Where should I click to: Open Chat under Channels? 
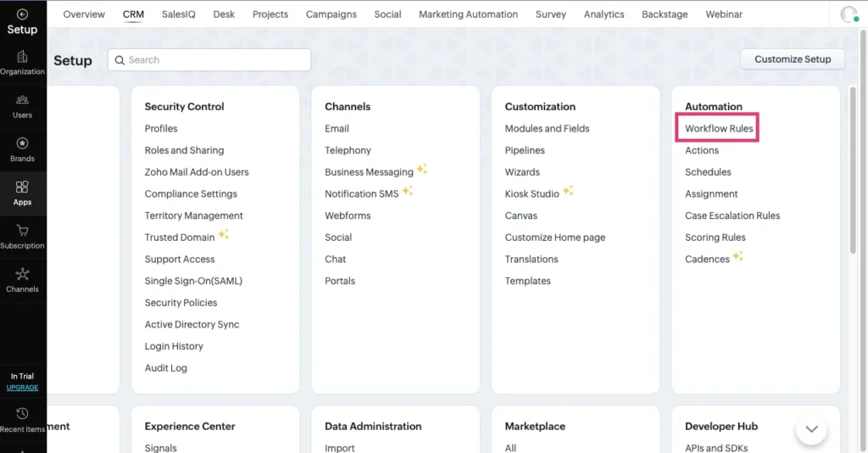coord(335,260)
